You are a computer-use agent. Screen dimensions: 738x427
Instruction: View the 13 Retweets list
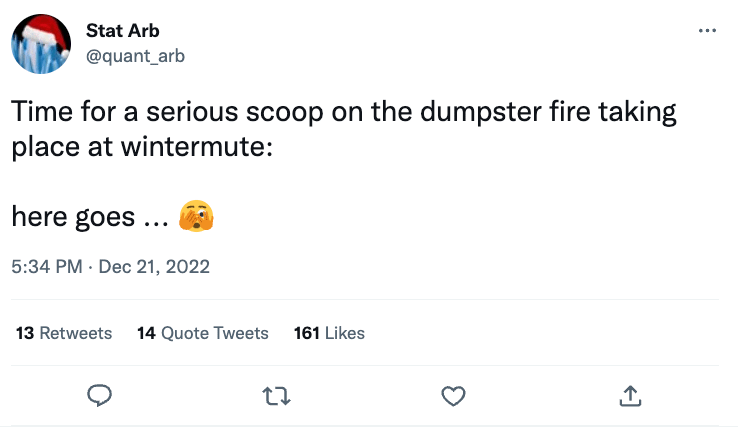point(64,333)
